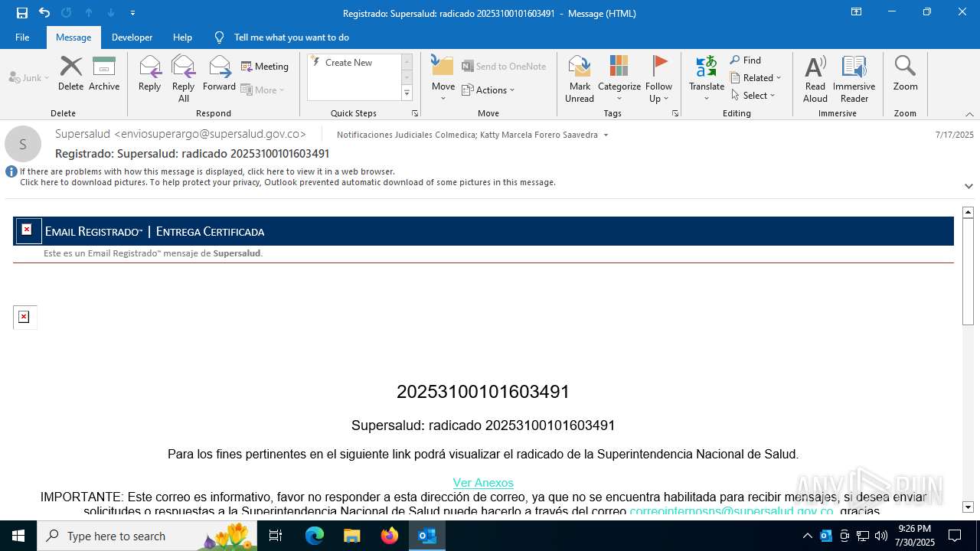Viewport: 980px width, 551px height.
Task: Collapse the ribbon
Action: pyautogui.click(x=969, y=114)
